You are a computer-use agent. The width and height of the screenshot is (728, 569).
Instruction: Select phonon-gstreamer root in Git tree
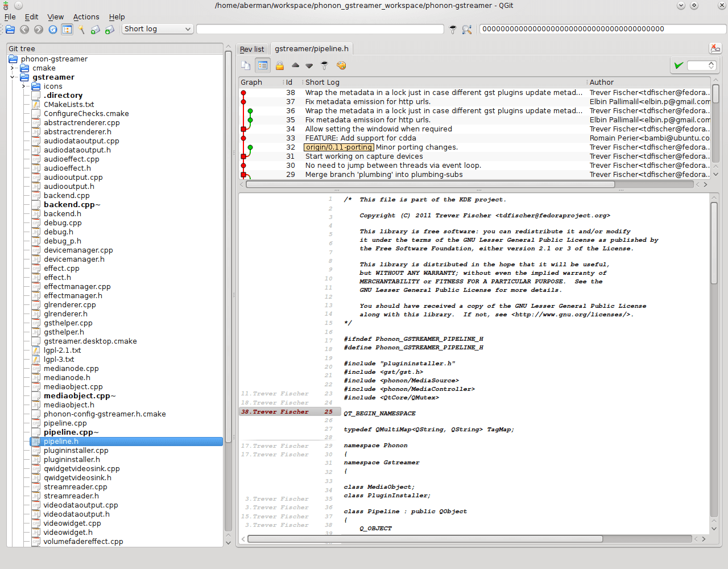[x=54, y=59]
